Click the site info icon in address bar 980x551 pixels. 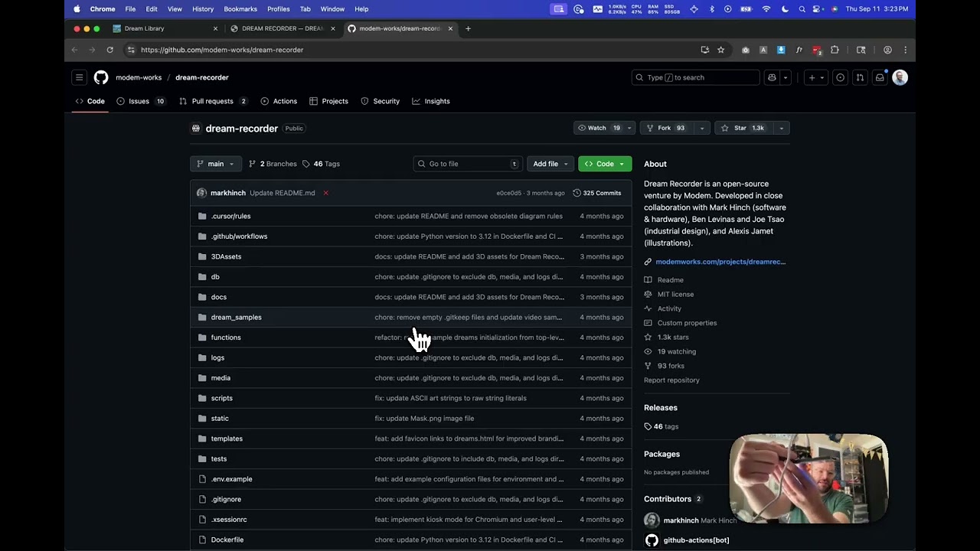pos(131,50)
